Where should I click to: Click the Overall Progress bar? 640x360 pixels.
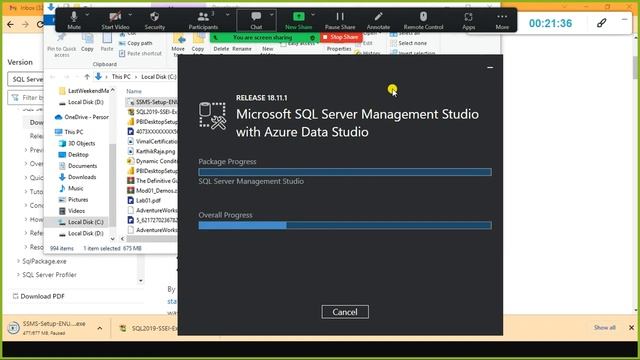pyautogui.click(x=345, y=225)
